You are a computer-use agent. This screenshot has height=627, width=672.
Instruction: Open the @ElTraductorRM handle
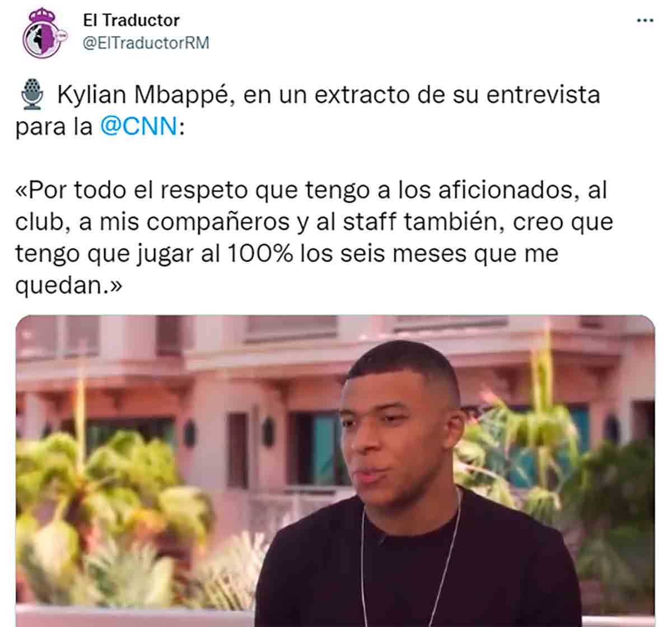pos(146,43)
